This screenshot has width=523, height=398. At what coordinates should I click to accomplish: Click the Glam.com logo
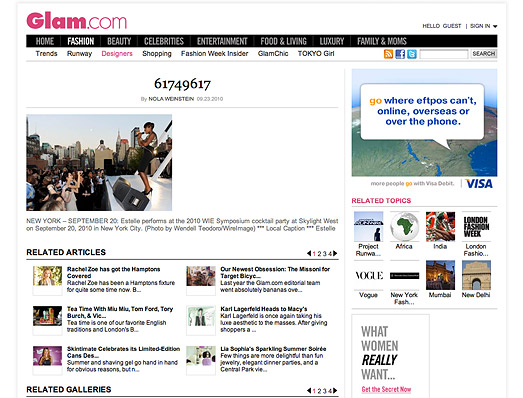(x=77, y=21)
